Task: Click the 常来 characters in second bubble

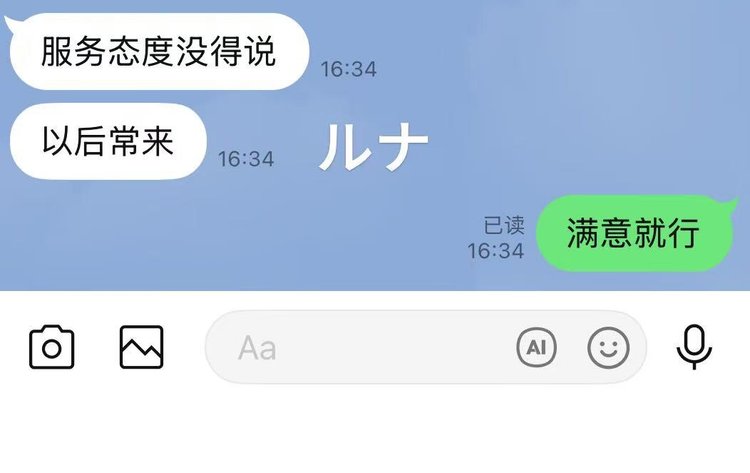Action: click(141, 141)
